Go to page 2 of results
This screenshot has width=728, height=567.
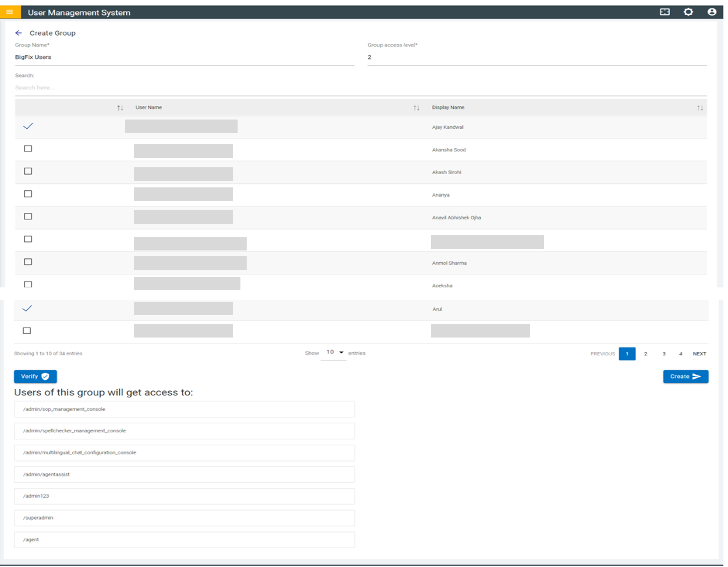click(646, 354)
